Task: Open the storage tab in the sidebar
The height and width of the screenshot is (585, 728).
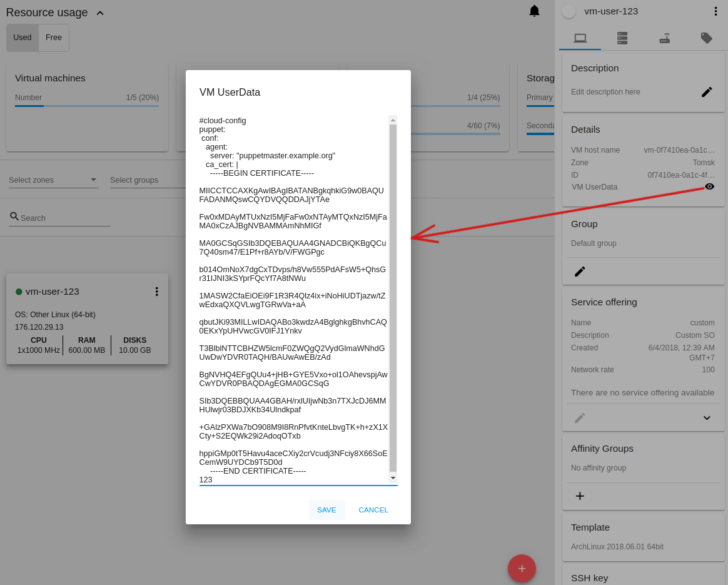Action: [622, 38]
